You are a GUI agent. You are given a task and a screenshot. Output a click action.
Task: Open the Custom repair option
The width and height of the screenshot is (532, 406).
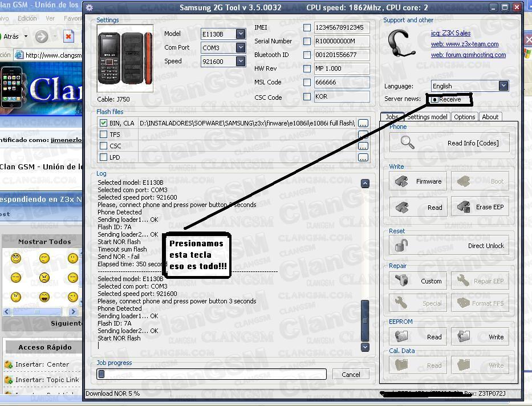point(418,281)
